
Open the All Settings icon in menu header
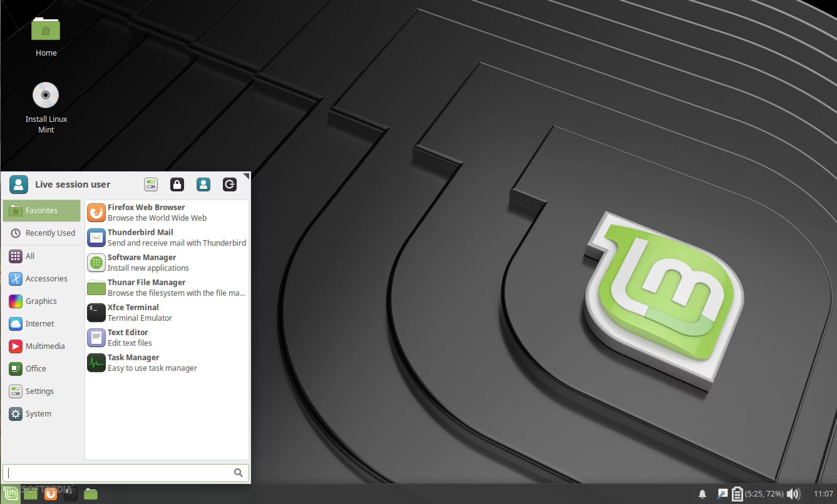click(x=151, y=185)
